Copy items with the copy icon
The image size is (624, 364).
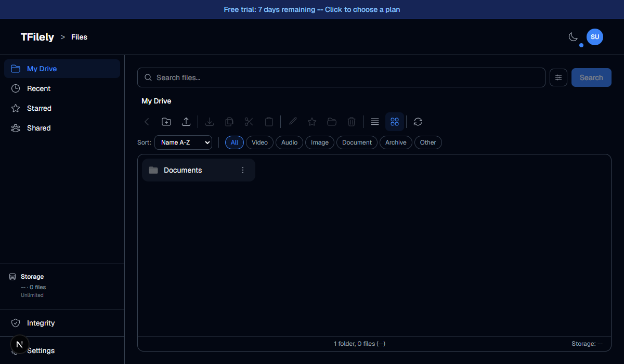pos(229,122)
